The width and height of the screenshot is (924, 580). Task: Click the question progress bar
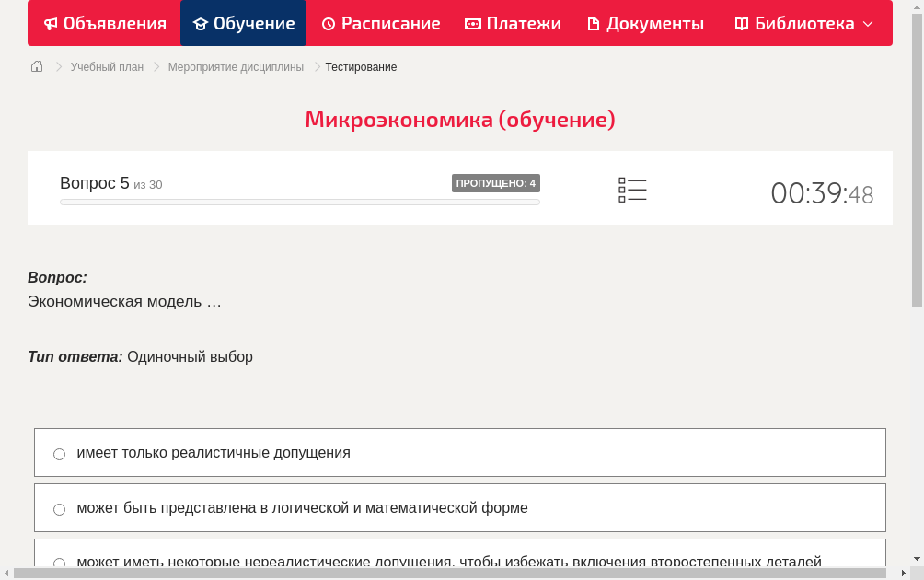(x=300, y=202)
